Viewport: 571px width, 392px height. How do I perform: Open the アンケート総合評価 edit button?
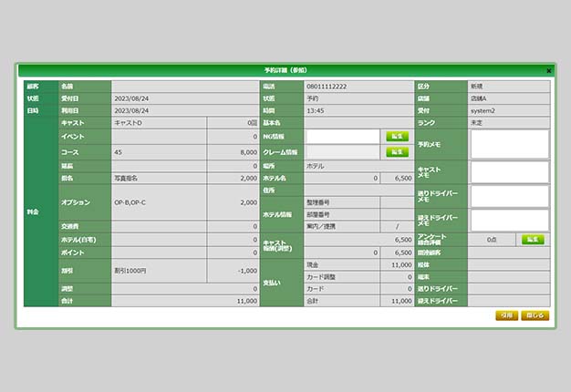tap(533, 240)
